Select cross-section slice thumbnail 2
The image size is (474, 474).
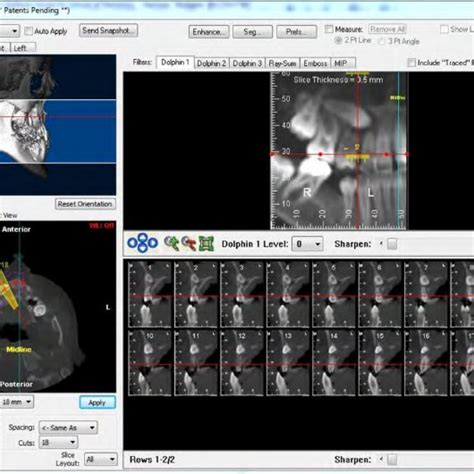(x=196, y=294)
